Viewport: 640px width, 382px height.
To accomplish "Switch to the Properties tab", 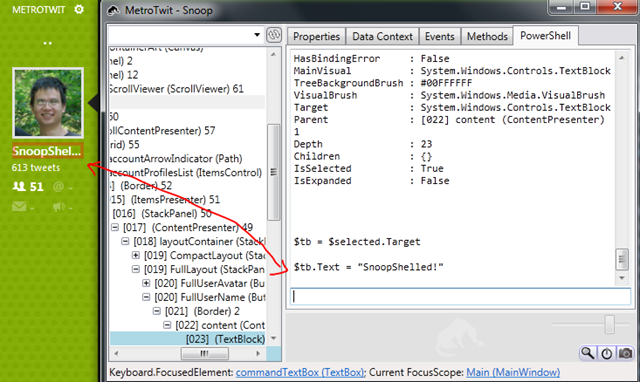I will point(316,36).
